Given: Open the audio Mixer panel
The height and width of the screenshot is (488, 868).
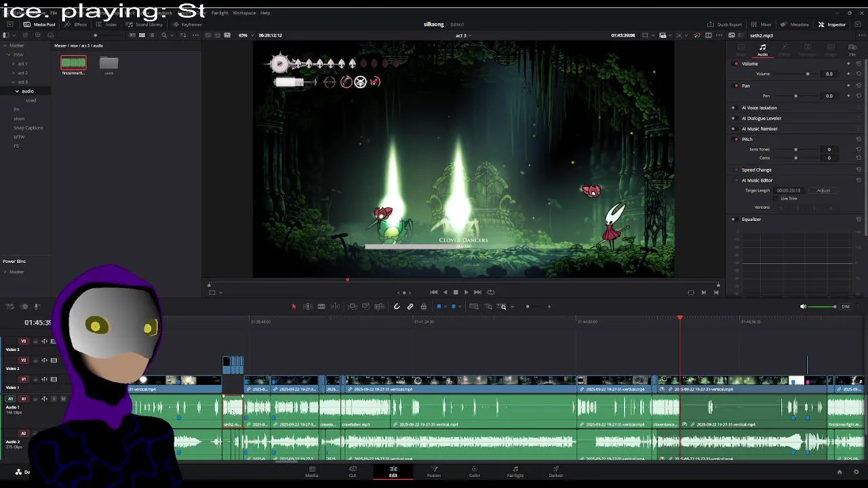Looking at the screenshot, I should [x=762, y=24].
